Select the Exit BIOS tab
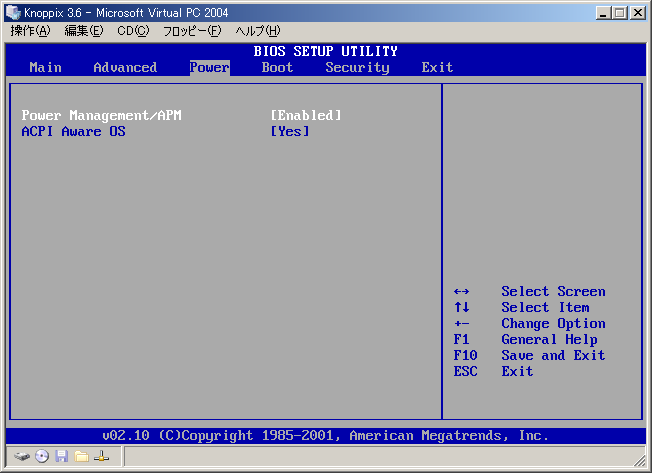This screenshot has width=652, height=473. coord(437,68)
